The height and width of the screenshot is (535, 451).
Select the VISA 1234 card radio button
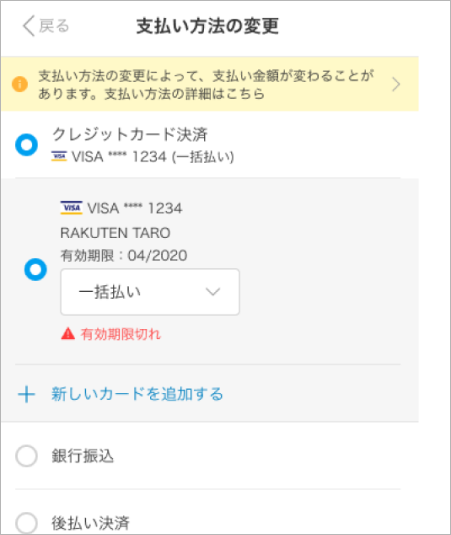pos(35,270)
